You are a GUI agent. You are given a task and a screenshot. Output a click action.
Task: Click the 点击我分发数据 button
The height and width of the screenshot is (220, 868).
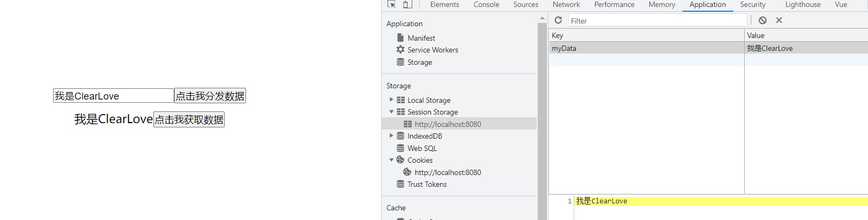point(210,96)
